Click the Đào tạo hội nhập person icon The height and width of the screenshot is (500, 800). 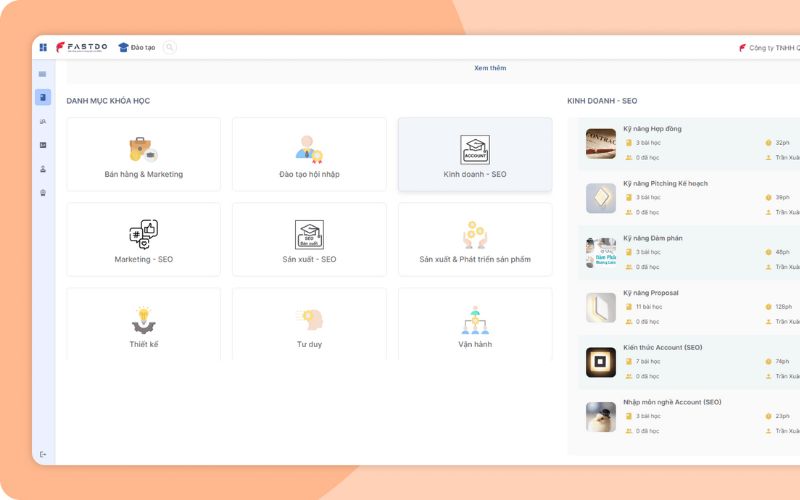pyautogui.click(x=309, y=149)
